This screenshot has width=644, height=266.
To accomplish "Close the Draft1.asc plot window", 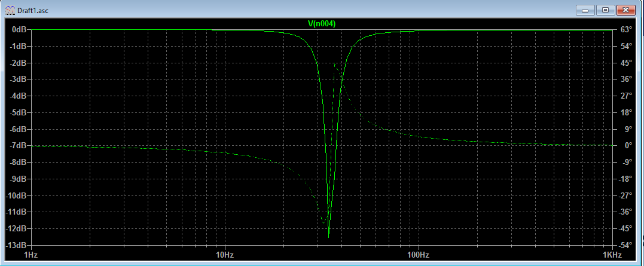I will pyautogui.click(x=626, y=10).
